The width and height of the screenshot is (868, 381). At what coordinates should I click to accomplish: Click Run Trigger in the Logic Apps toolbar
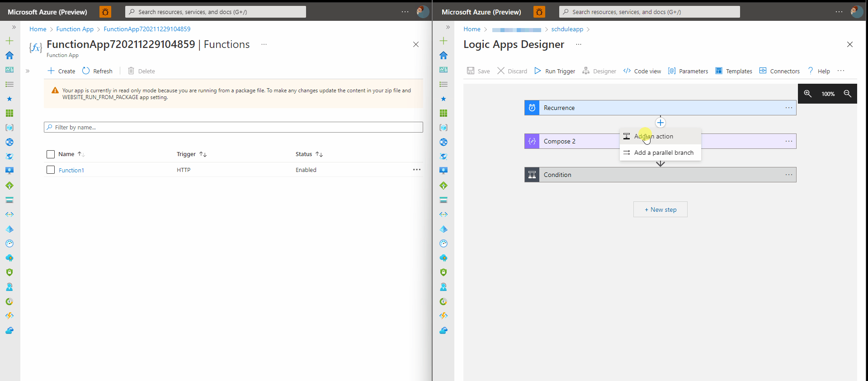[x=555, y=71]
